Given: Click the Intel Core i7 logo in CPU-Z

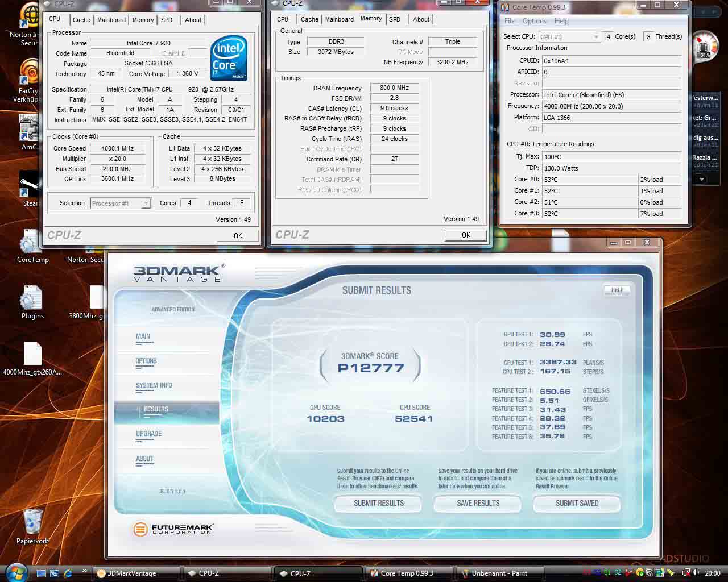Looking at the screenshot, I should 229,58.
